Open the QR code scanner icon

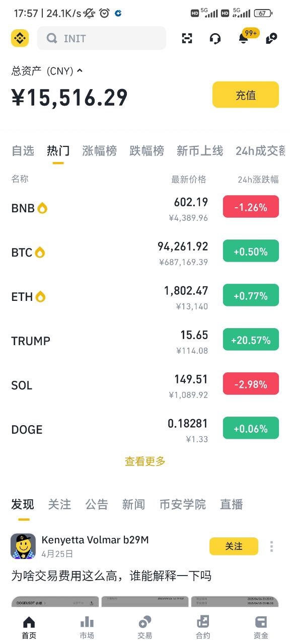[x=187, y=38]
